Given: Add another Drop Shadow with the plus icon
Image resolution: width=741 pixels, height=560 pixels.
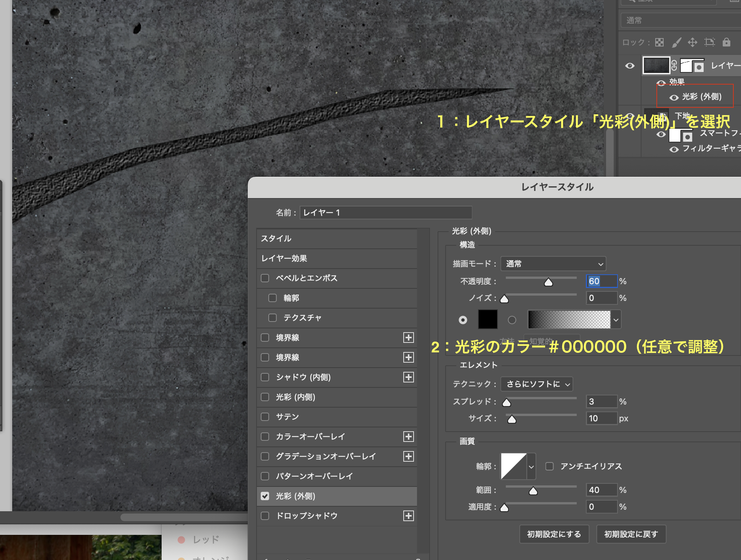Looking at the screenshot, I should click(x=408, y=516).
